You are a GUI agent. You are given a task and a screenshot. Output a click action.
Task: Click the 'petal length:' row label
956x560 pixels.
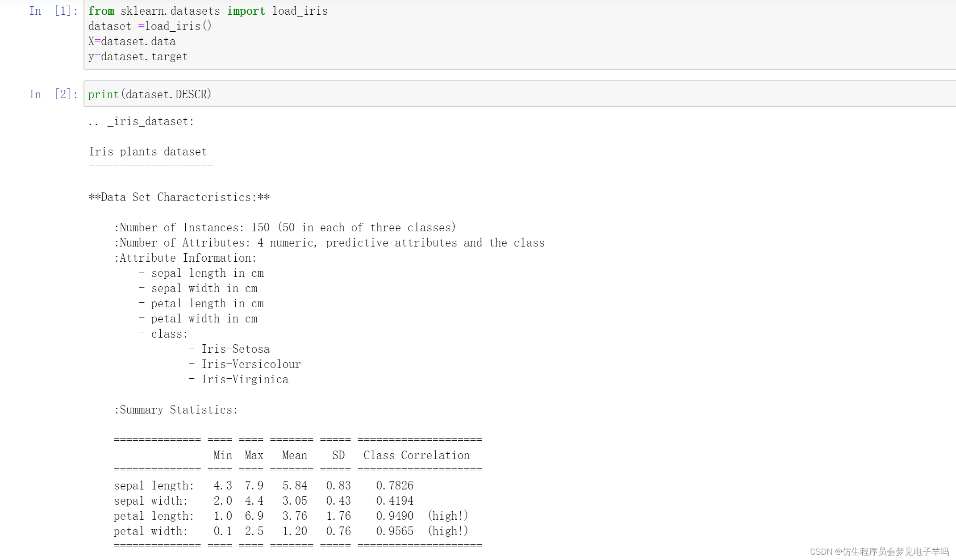[154, 516]
